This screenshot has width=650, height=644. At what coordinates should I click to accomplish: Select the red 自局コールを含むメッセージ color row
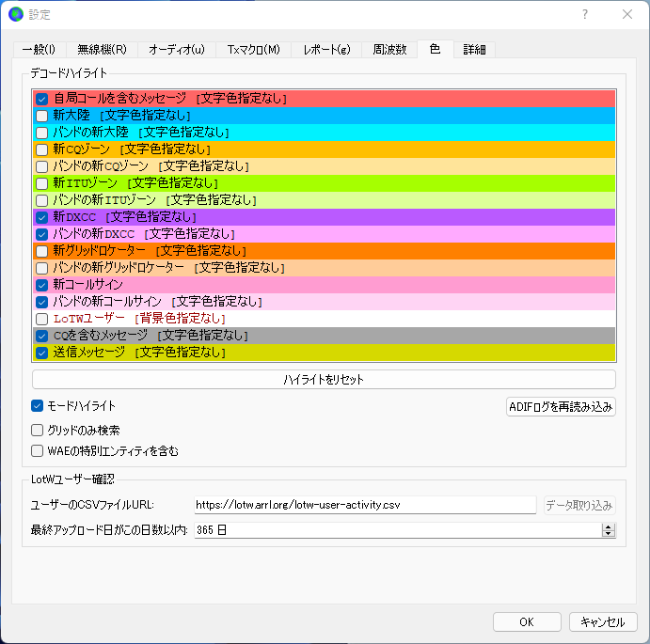(325, 99)
